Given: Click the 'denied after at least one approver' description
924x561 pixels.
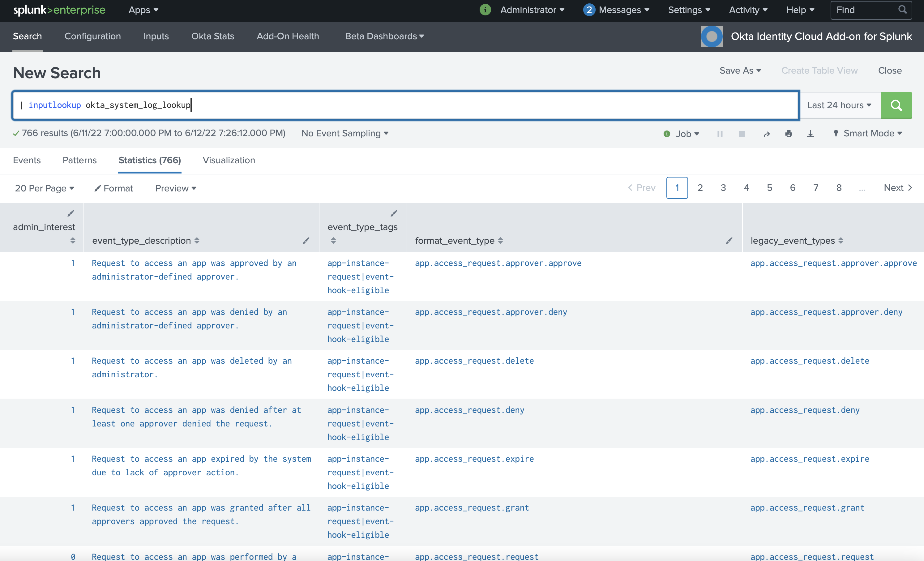Looking at the screenshot, I should (197, 417).
